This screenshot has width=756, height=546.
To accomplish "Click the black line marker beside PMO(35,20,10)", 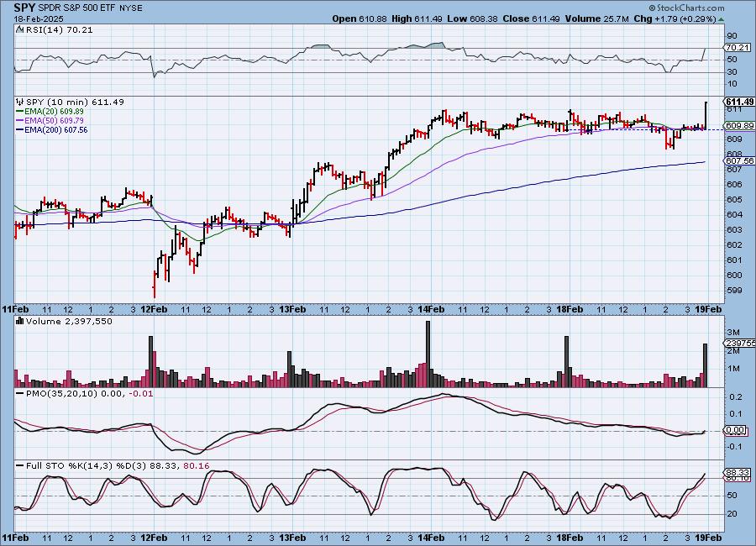I will 20,394.
